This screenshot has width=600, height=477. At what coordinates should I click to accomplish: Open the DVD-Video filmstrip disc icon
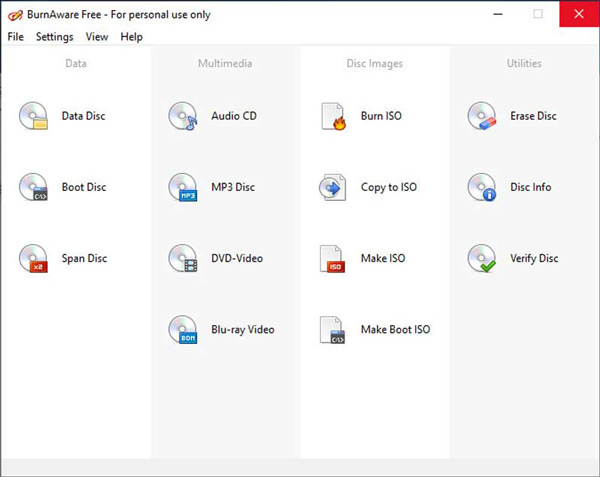(183, 259)
